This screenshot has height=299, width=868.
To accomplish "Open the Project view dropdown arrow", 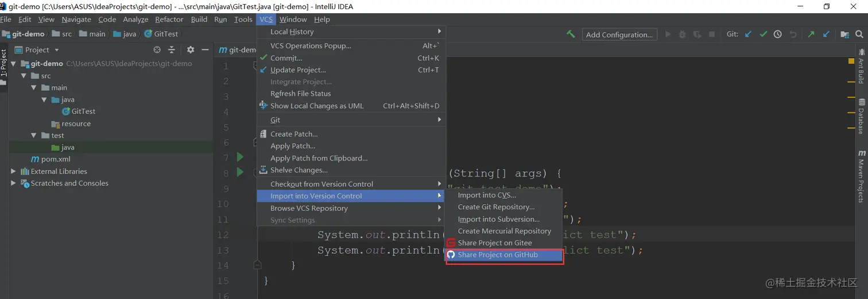I will tap(57, 50).
